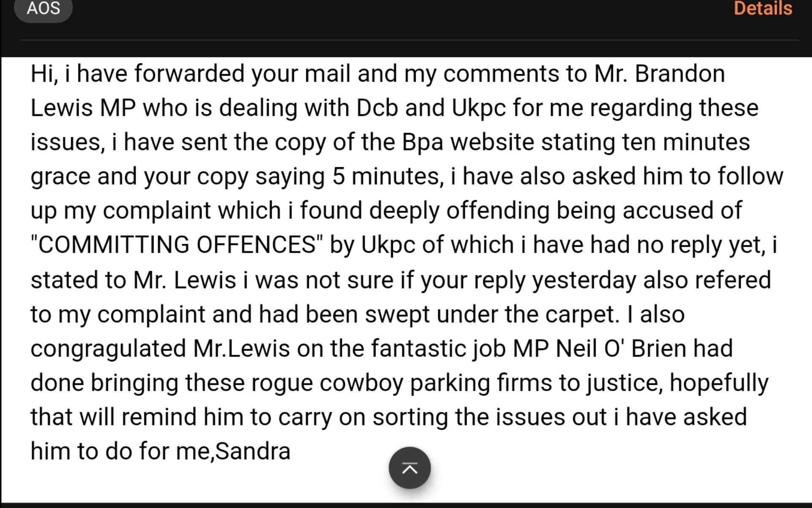Click the word "hopefully" in the message
Image resolution: width=812 pixels, height=508 pixels.
719,383
